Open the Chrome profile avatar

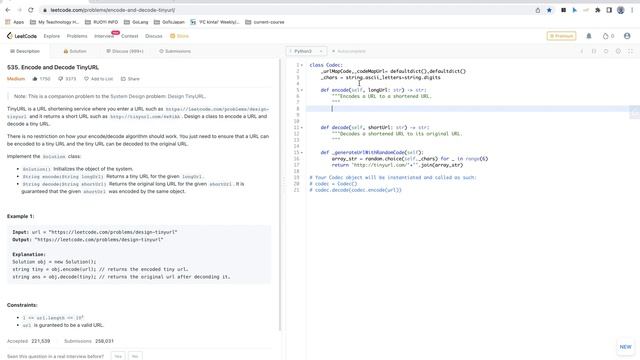click(620, 10)
